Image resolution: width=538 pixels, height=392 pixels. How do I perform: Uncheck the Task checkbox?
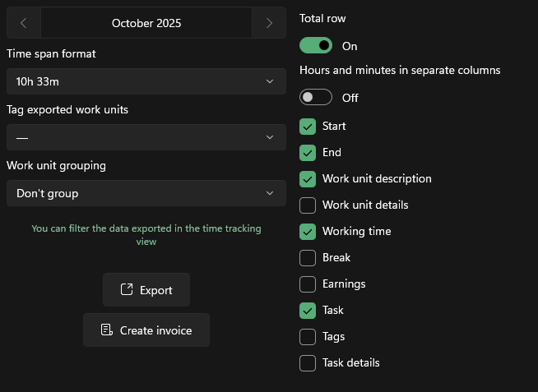(308, 311)
